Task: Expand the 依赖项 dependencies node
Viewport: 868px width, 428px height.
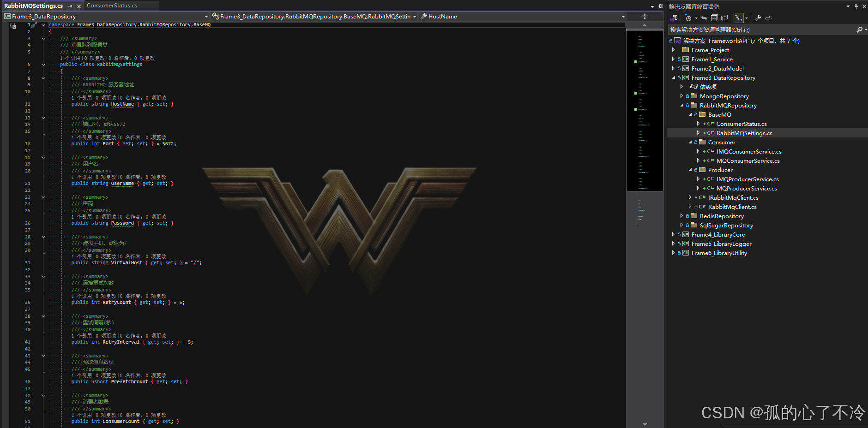Action: click(681, 87)
